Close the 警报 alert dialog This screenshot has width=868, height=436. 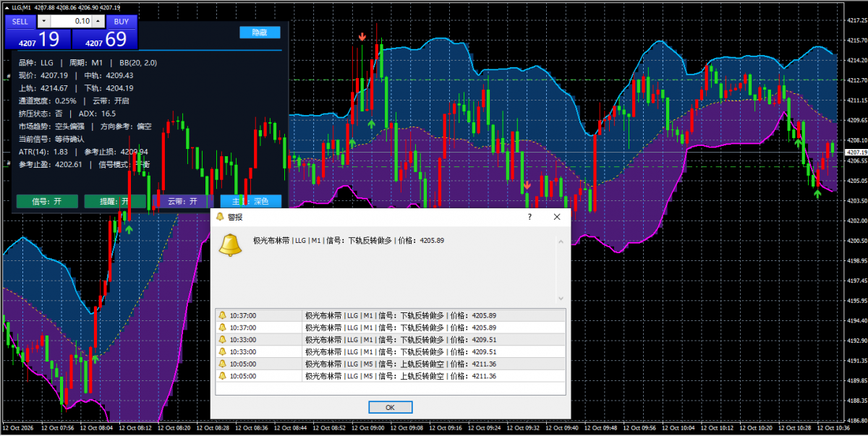tap(557, 217)
